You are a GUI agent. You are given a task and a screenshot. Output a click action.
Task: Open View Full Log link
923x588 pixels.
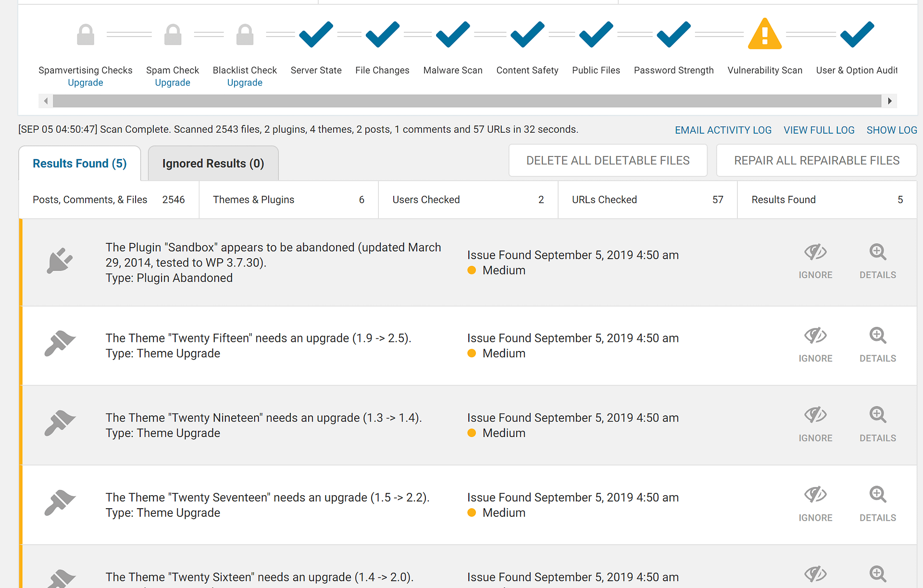pyautogui.click(x=819, y=130)
